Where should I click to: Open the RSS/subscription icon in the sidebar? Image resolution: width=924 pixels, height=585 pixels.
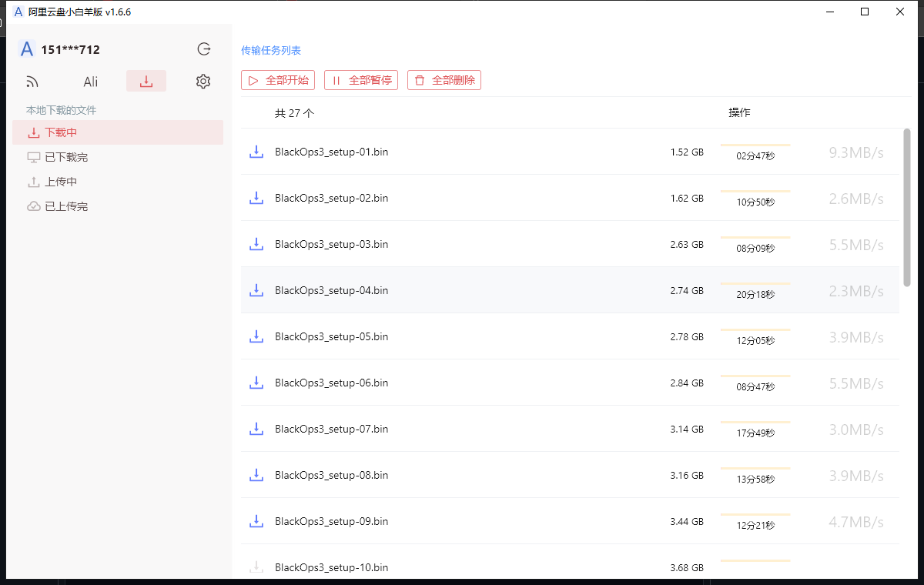tap(32, 81)
